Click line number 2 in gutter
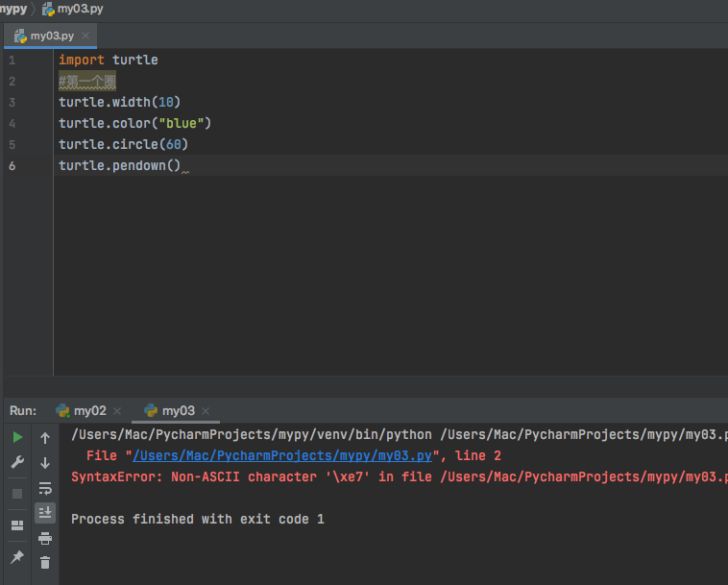This screenshot has width=728, height=585. (x=12, y=82)
